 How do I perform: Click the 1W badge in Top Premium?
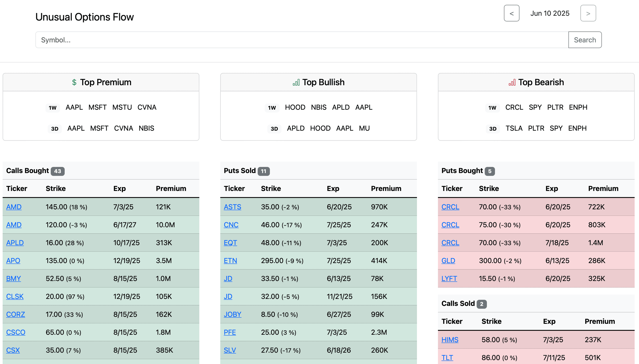52,108
